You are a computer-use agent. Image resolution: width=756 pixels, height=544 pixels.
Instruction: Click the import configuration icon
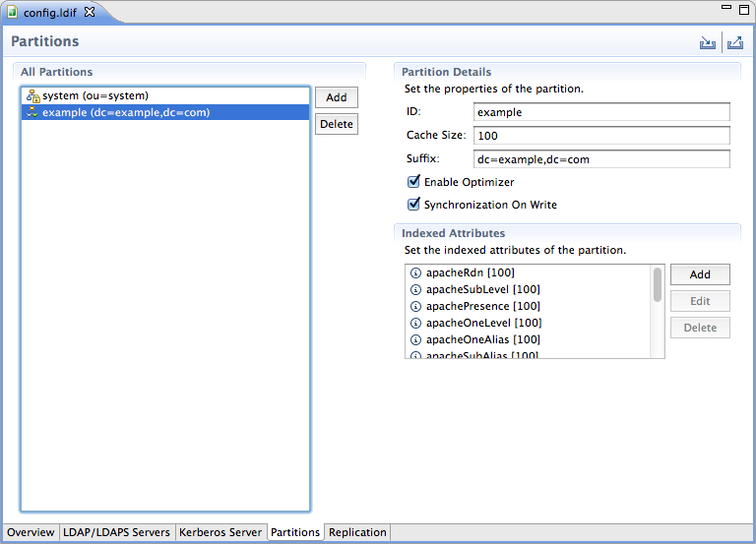pyautogui.click(x=708, y=43)
